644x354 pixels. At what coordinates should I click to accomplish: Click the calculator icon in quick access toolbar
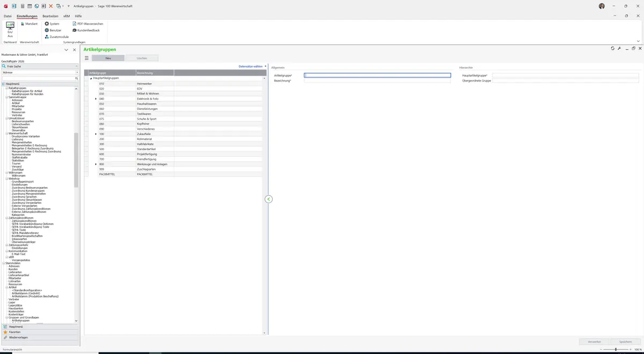(22, 6)
